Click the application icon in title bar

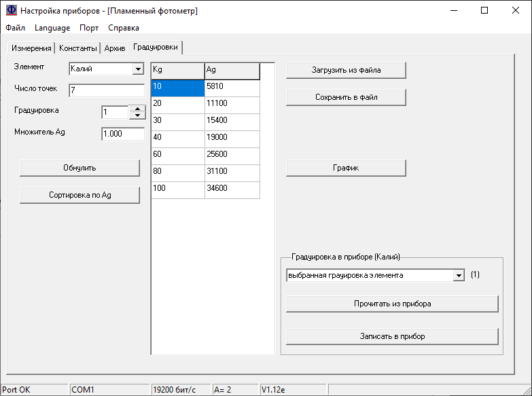(11, 11)
